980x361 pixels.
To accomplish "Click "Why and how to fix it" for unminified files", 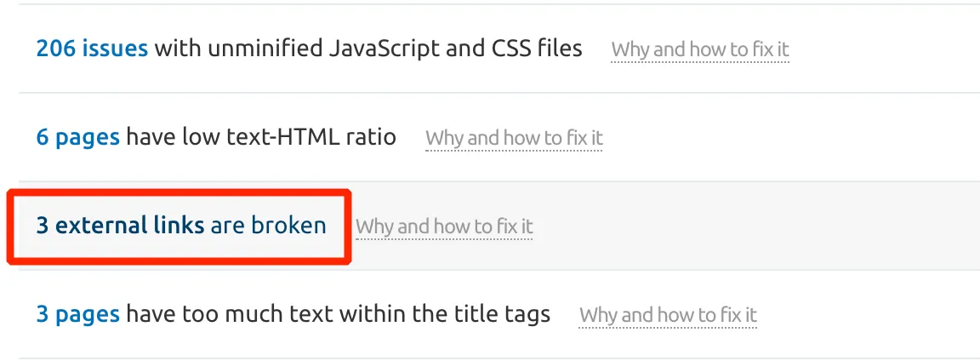I will pos(700,49).
